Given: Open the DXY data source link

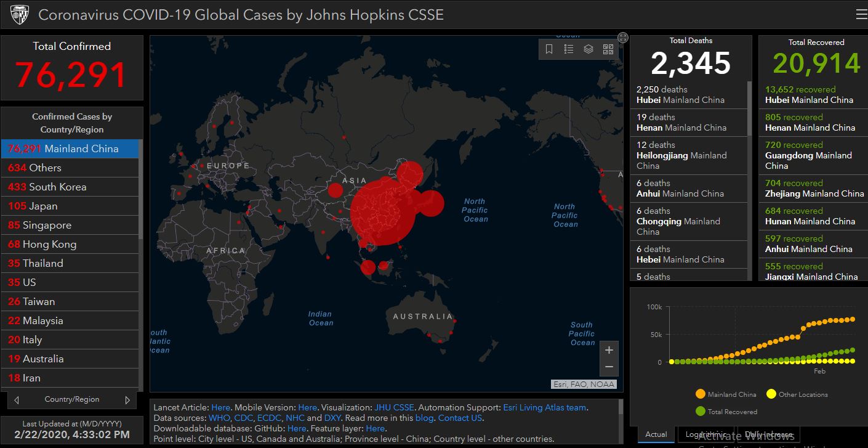Looking at the screenshot, I should click(332, 418).
